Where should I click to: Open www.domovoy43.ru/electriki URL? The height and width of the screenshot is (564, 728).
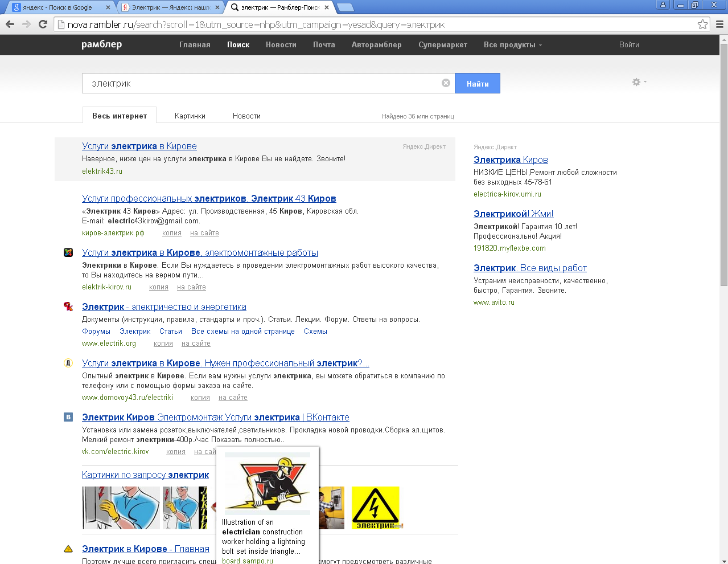tap(127, 397)
